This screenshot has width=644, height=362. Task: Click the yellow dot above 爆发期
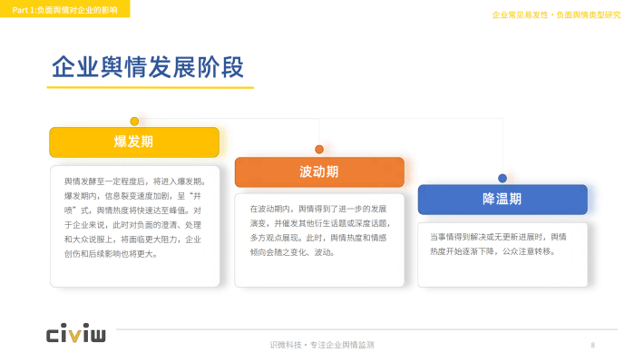134,122
